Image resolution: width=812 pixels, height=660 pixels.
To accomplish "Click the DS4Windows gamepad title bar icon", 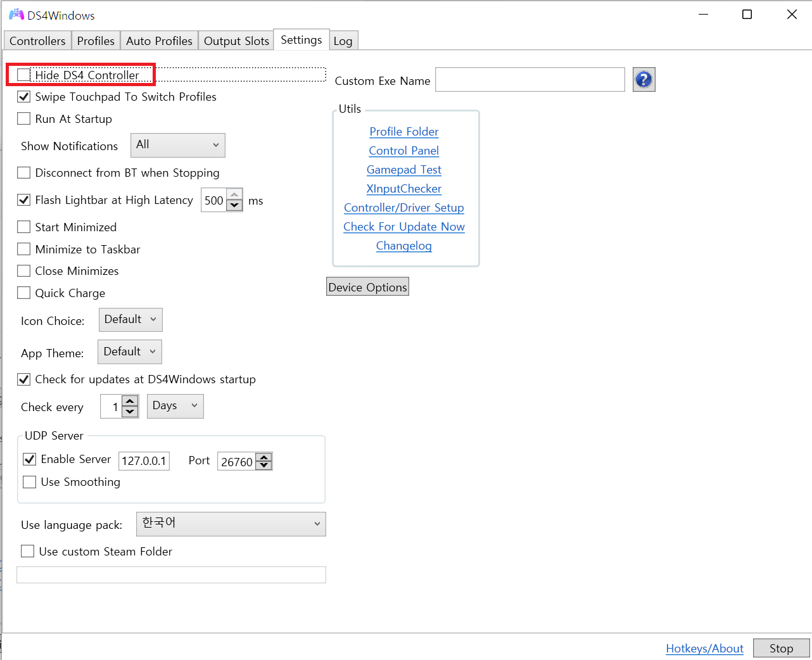I will [16, 15].
